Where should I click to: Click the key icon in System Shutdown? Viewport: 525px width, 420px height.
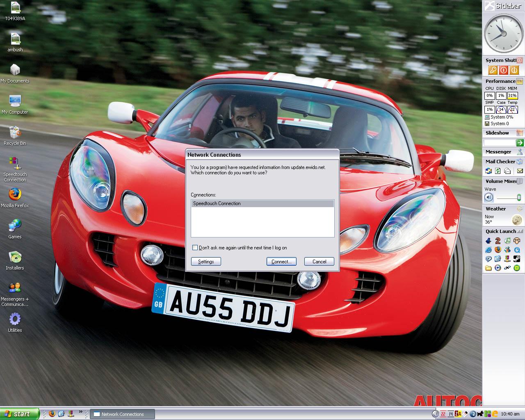click(x=493, y=70)
